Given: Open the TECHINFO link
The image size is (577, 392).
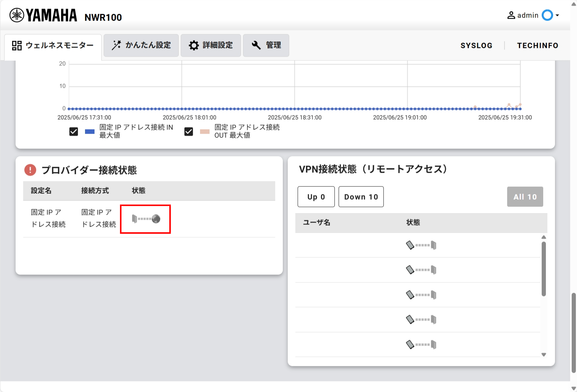Looking at the screenshot, I should (538, 46).
